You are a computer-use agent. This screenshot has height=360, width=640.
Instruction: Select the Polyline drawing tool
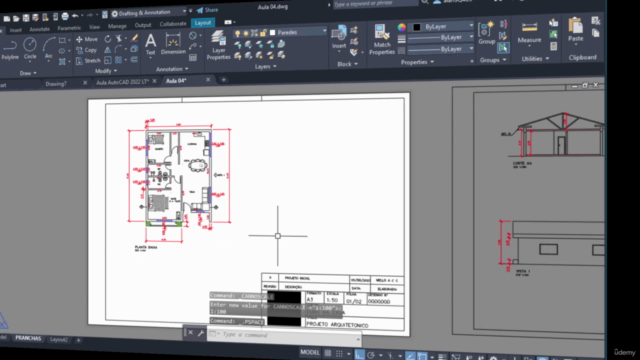pyautogui.click(x=10, y=49)
